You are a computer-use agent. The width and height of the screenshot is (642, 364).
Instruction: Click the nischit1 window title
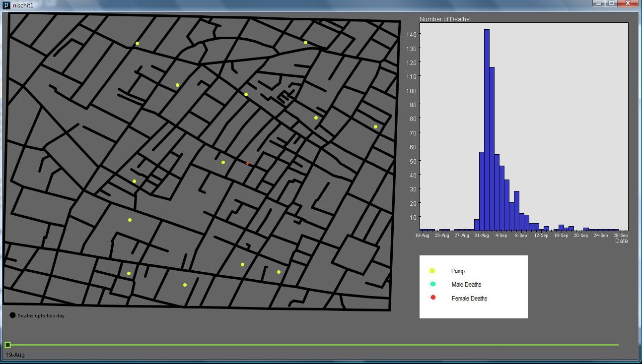pyautogui.click(x=23, y=5)
